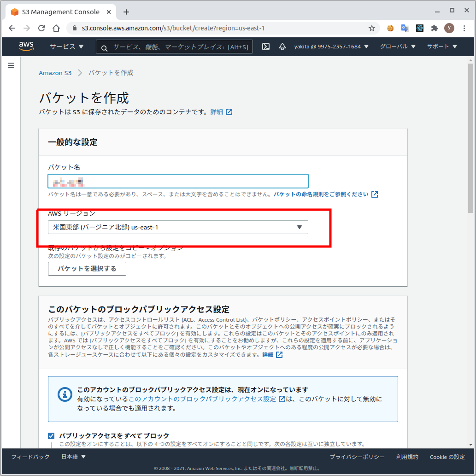Open the Chrome three-dot menu
Viewport: 476px width, 476px height.
pos(464,28)
